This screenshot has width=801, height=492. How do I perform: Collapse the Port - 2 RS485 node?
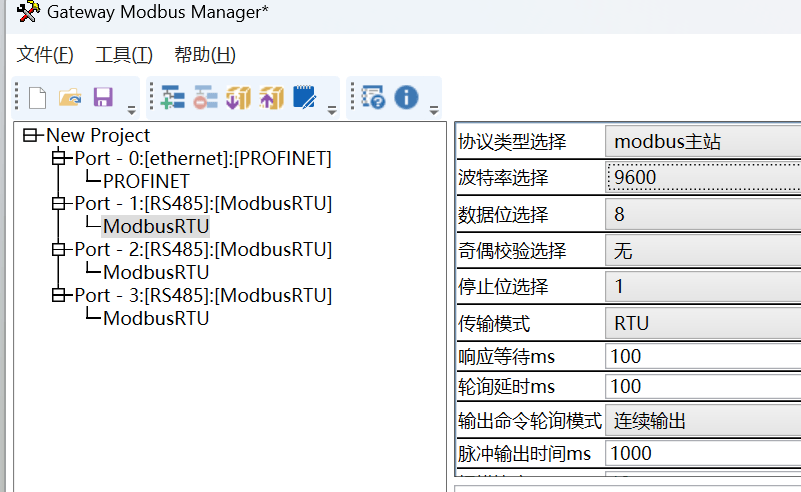(x=59, y=249)
